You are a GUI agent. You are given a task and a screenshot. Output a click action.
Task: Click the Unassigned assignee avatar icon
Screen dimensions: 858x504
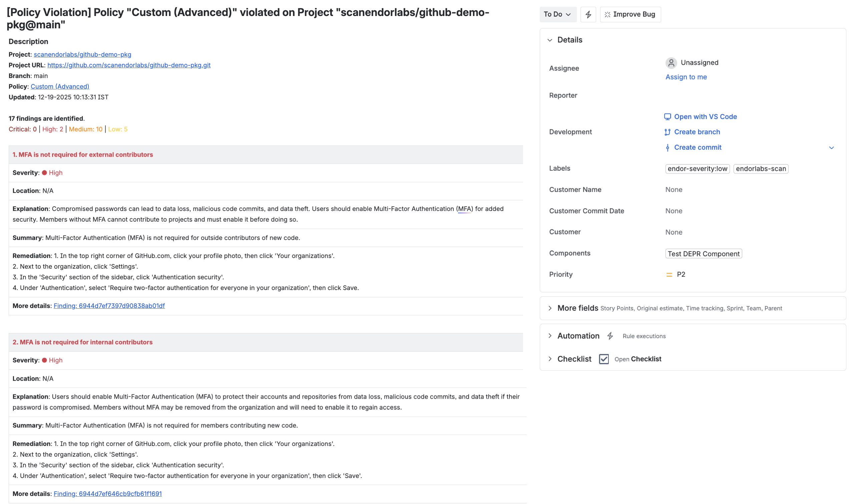[x=671, y=63]
